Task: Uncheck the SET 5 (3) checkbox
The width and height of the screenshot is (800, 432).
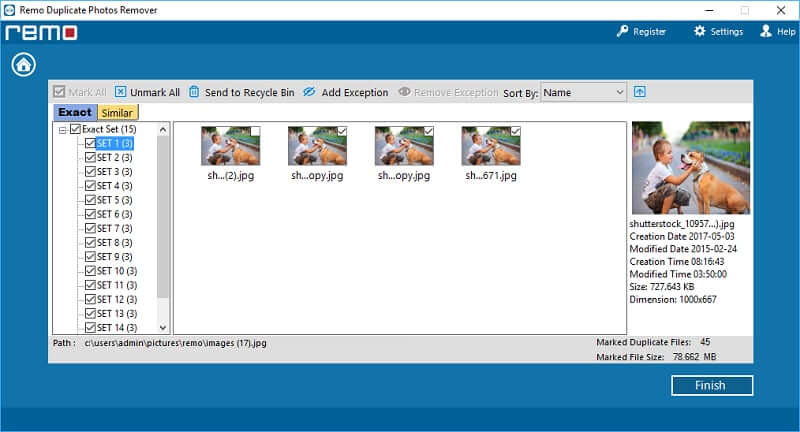Action: pyautogui.click(x=91, y=200)
